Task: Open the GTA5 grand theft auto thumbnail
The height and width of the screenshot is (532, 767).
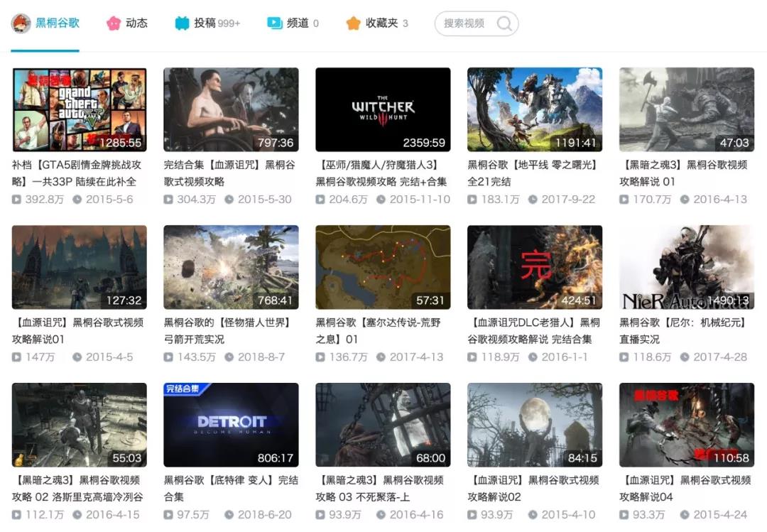Action: 80,109
